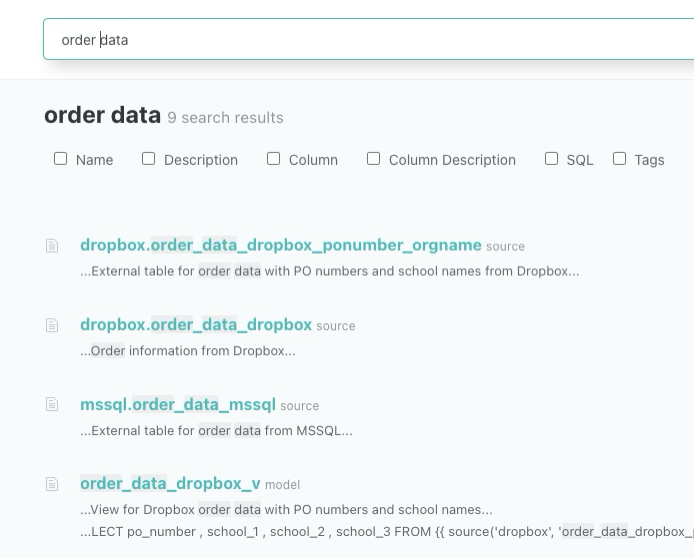
Task: Click the SQL snippet starting with 'LECT po_number'
Action: coord(387,531)
